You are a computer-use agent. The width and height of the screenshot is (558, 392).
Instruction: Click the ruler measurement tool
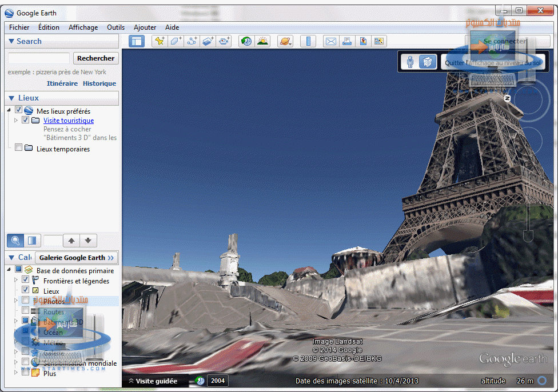(x=308, y=41)
